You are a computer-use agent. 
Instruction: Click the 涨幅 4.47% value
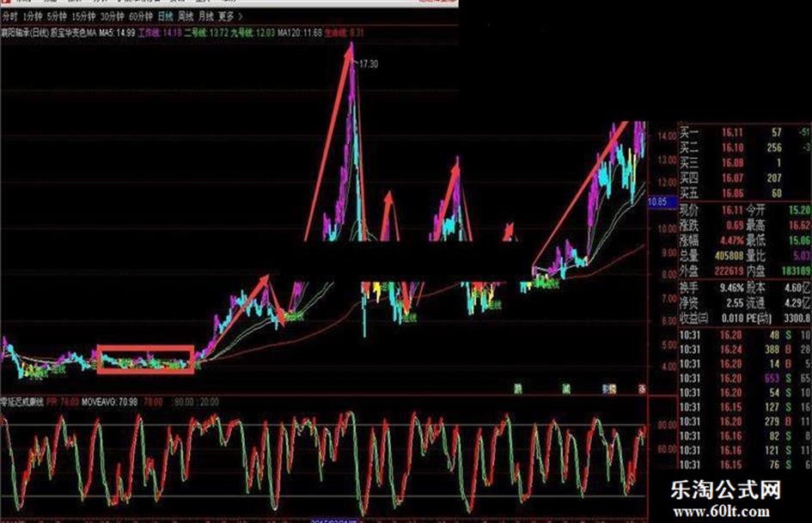pyautogui.click(x=731, y=240)
